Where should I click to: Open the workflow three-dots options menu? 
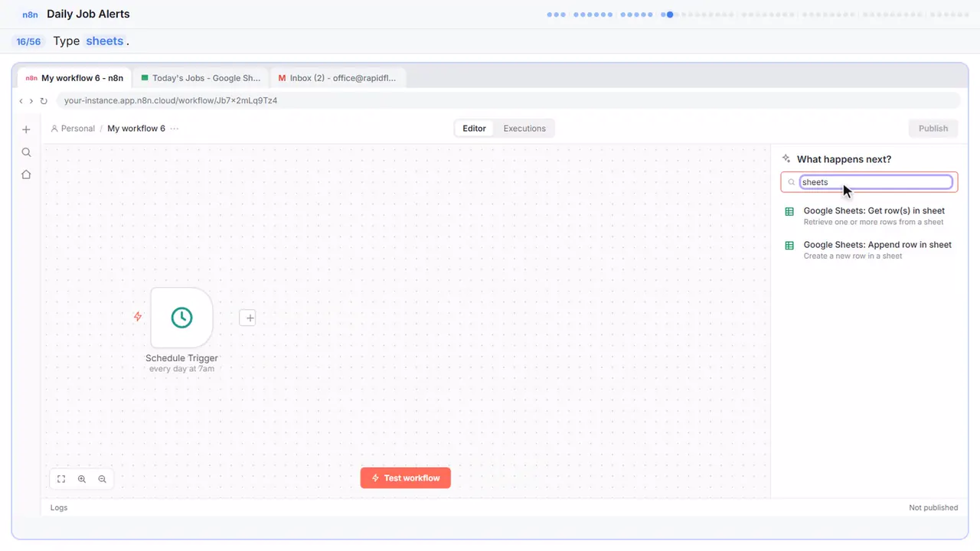pyautogui.click(x=175, y=129)
